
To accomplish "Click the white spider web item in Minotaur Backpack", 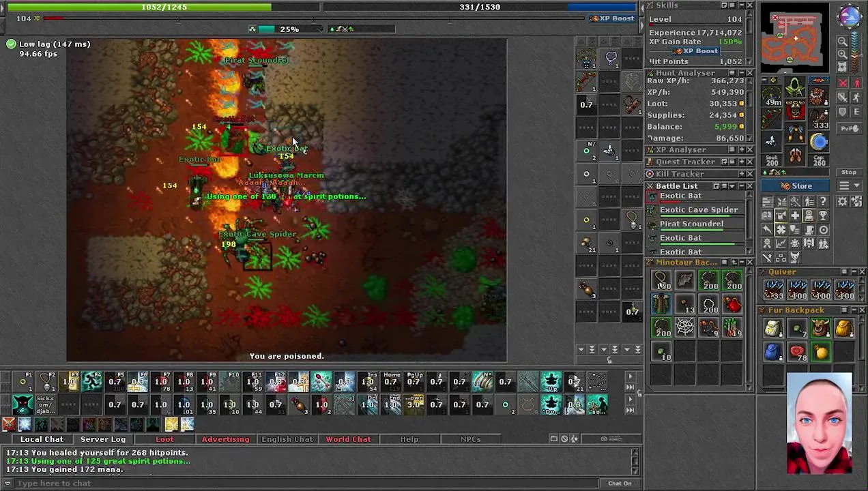I will [x=685, y=328].
